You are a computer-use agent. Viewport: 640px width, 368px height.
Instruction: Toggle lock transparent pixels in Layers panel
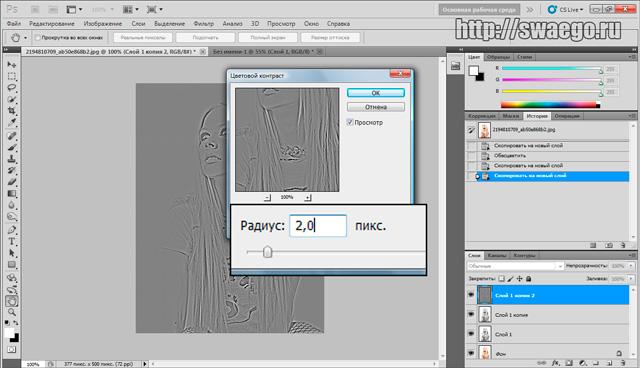[x=501, y=279]
